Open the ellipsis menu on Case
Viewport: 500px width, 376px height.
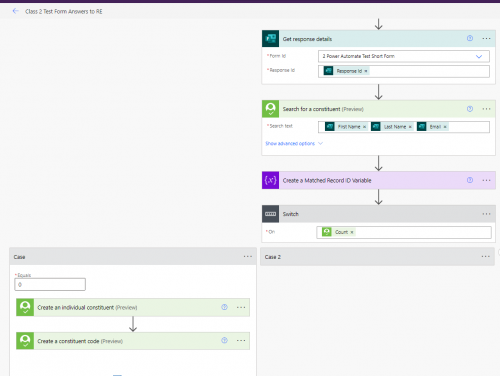[x=248, y=256]
